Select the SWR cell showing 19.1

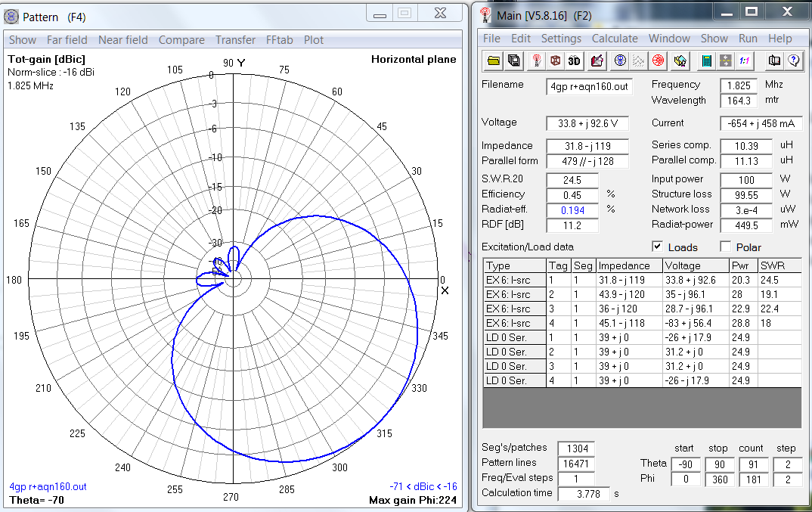[x=779, y=294]
